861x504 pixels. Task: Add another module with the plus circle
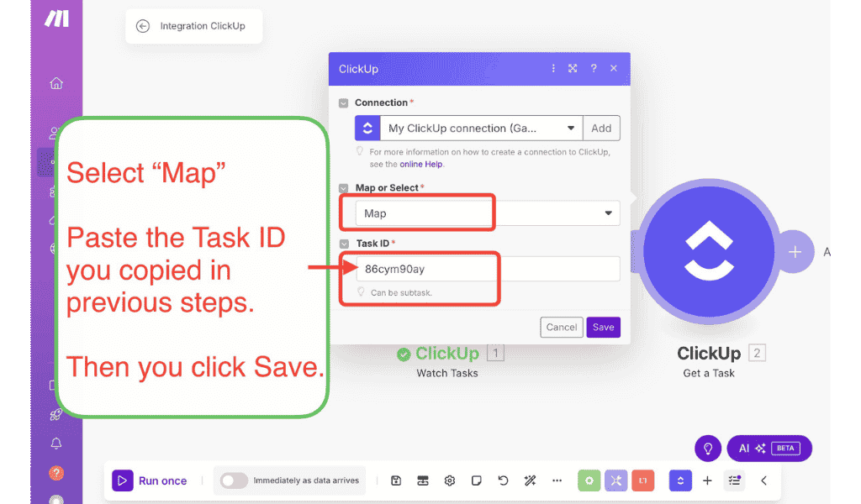pyautogui.click(x=795, y=252)
